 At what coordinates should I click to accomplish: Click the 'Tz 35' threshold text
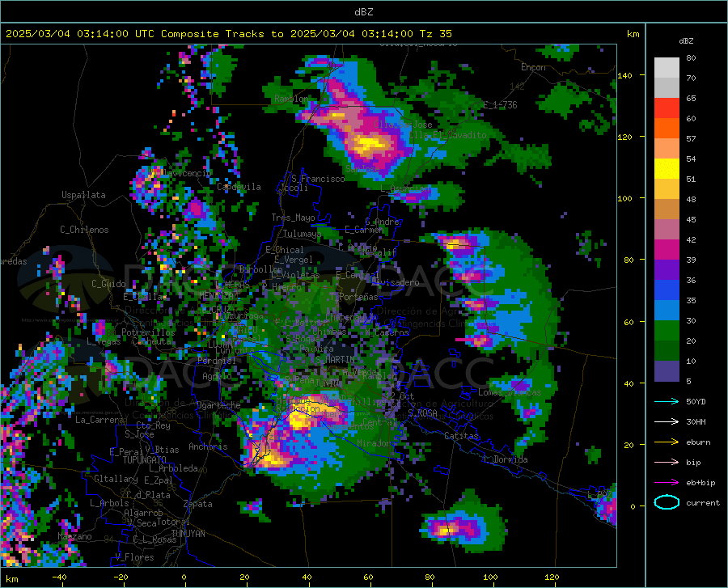pos(435,34)
